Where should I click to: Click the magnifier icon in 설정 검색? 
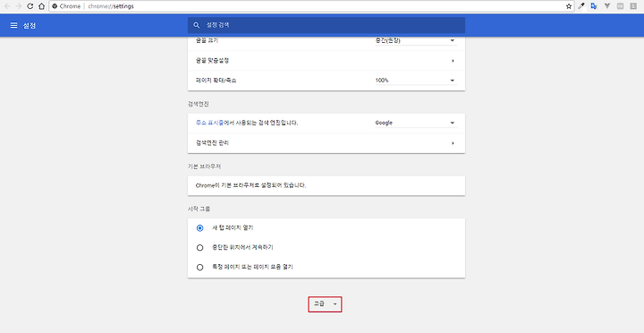click(197, 25)
